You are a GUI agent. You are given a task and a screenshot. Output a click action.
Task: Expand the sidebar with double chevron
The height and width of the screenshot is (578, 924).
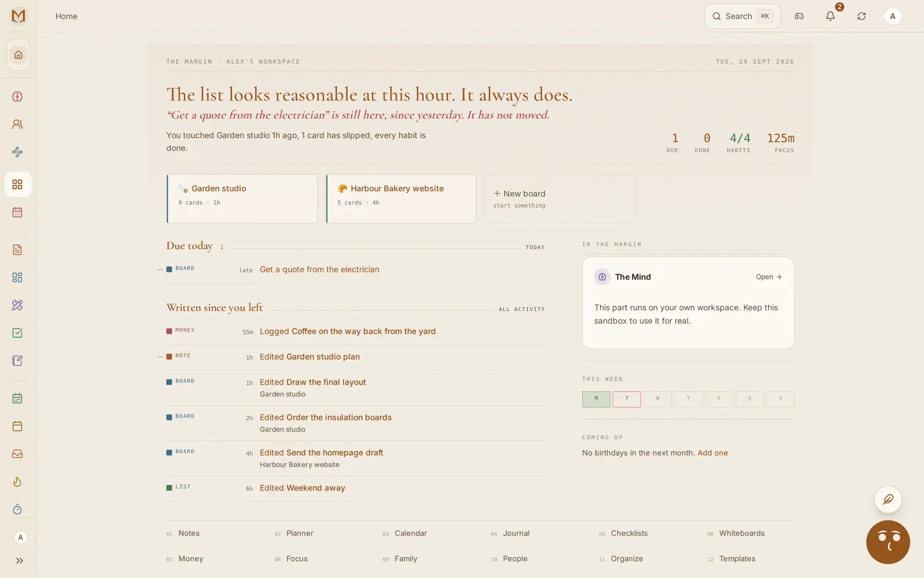pos(20,561)
